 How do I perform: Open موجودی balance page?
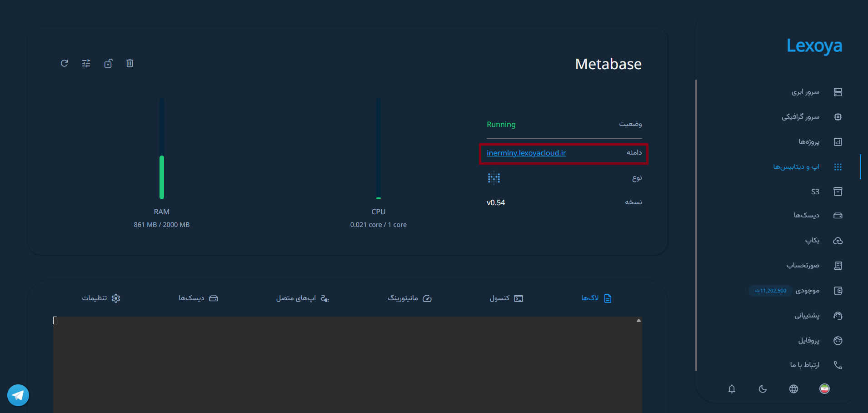(x=807, y=291)
